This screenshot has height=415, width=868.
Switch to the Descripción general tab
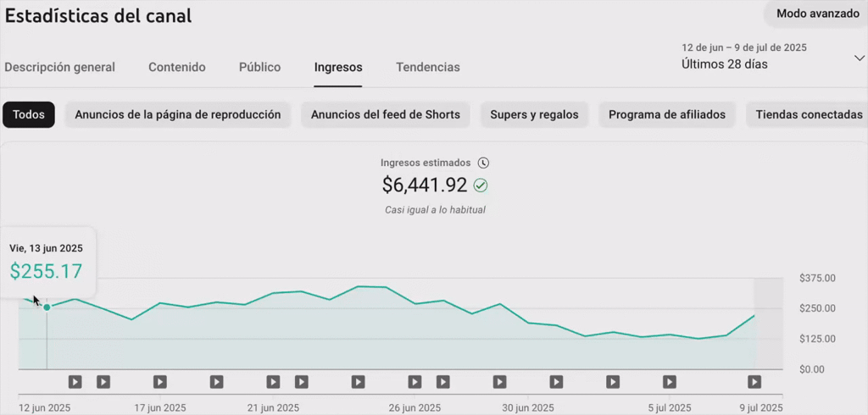click(60, 68)
